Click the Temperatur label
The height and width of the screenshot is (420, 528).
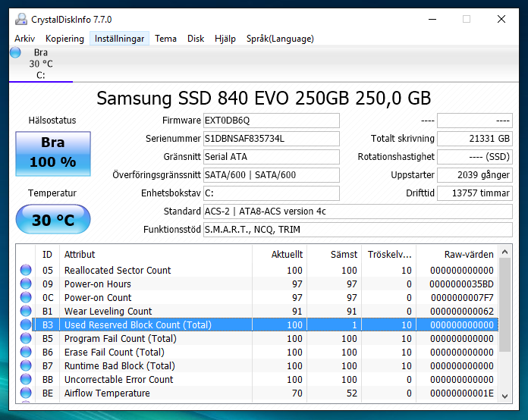pos(52,193)
